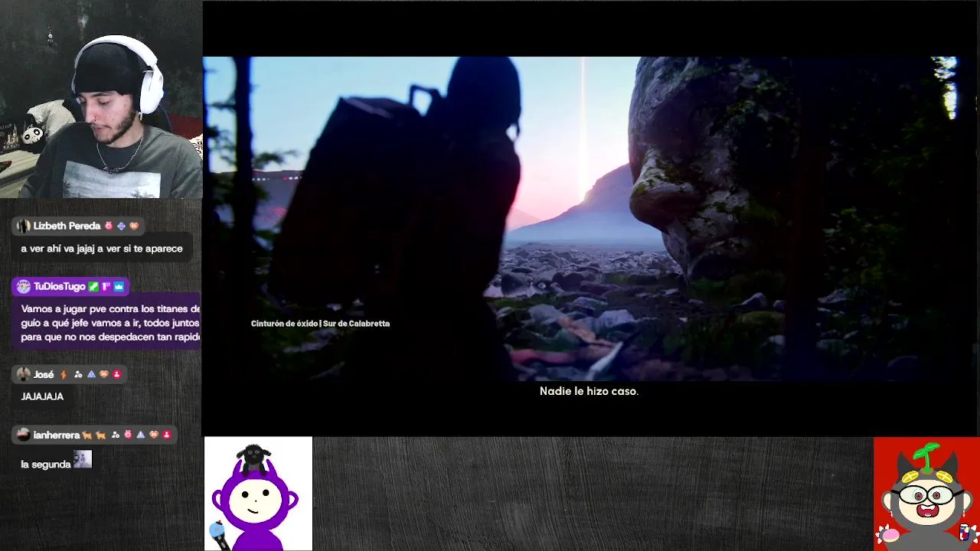The height and width of the screenshot is (551, 980).
Task: Click the emote image after 'la segunda'
Action: point(83,459)
